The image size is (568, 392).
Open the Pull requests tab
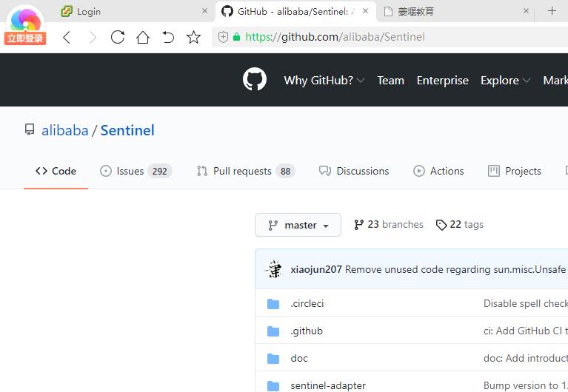[246, 171]
